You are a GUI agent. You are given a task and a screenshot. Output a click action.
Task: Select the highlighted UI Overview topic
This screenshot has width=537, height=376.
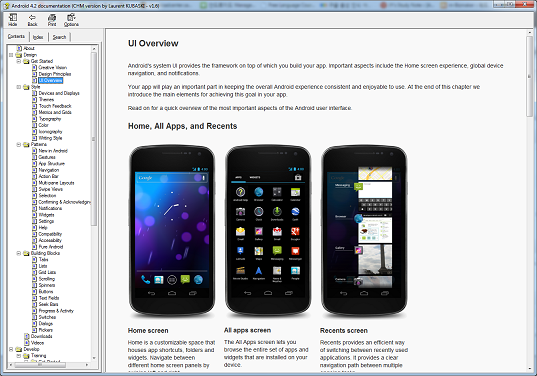(51, 80)
